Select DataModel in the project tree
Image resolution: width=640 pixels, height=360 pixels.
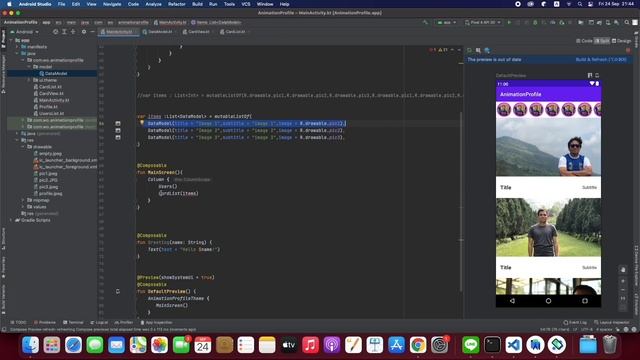(x=56, y=73)
